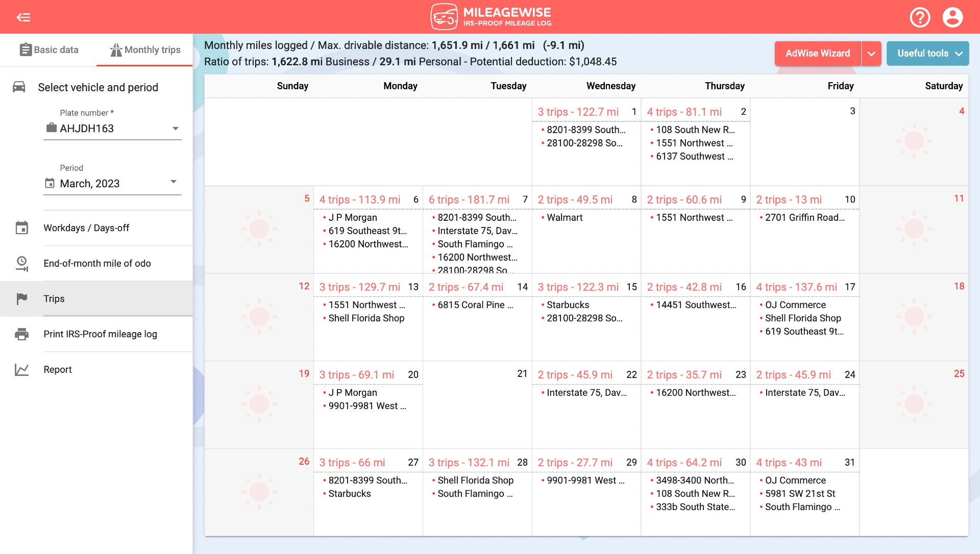Open March 27 summary '3 trips - 66 mi'

coord(352,463)
